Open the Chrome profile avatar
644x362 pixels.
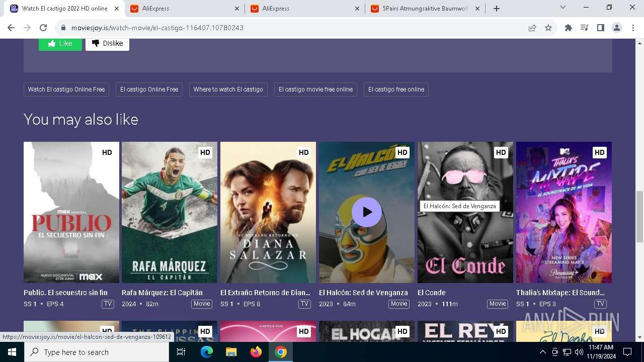pyautogui.click(x=617, y=28)
